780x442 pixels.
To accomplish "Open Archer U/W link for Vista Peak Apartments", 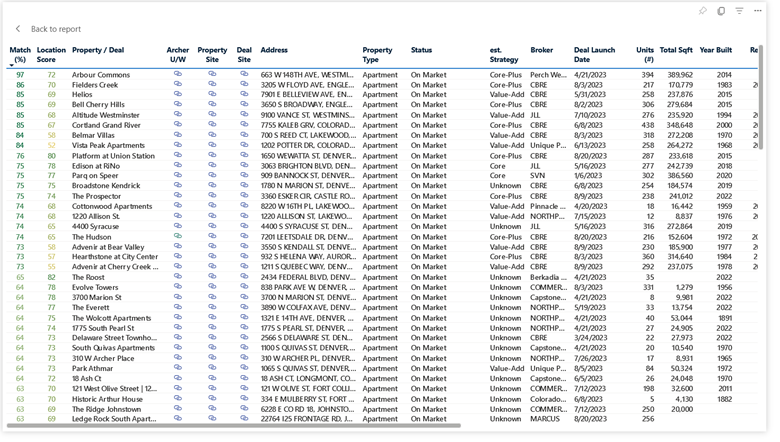I will click(178, 145).
